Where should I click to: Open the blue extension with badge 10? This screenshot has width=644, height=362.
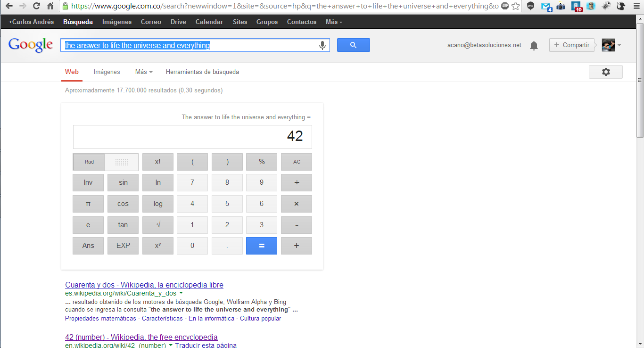pos(577,7)
